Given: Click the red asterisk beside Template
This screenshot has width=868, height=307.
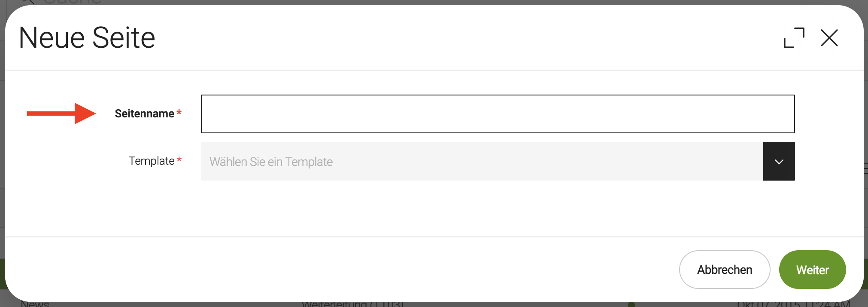Looking at the screenshot, I should [179, 160].
